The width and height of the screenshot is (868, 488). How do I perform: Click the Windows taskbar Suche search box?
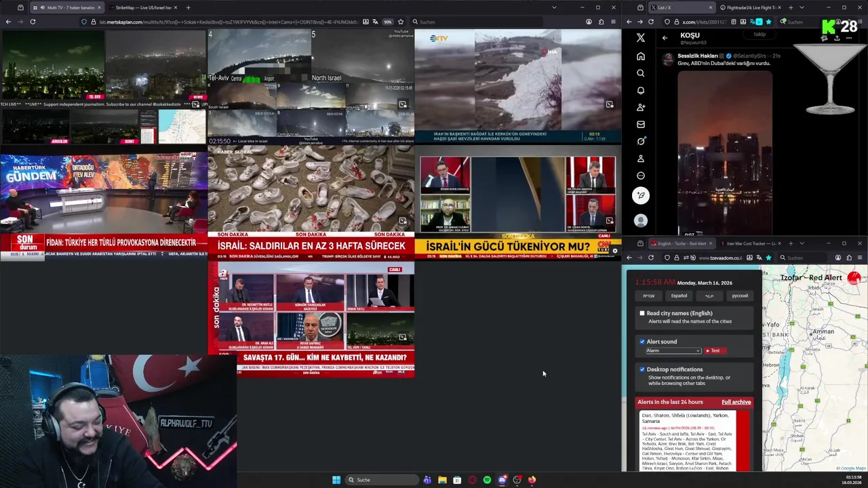[x=381, y=480]
